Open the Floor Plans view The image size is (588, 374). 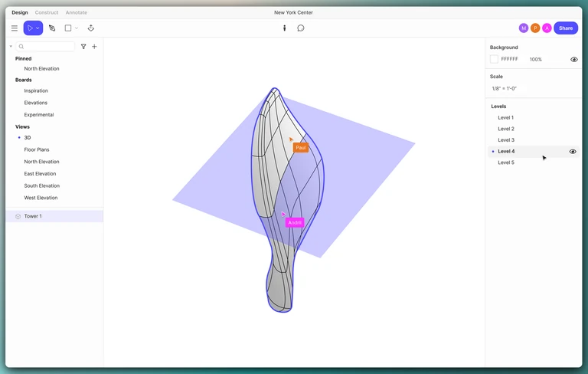pyautogui.click(x=37, y=149)
